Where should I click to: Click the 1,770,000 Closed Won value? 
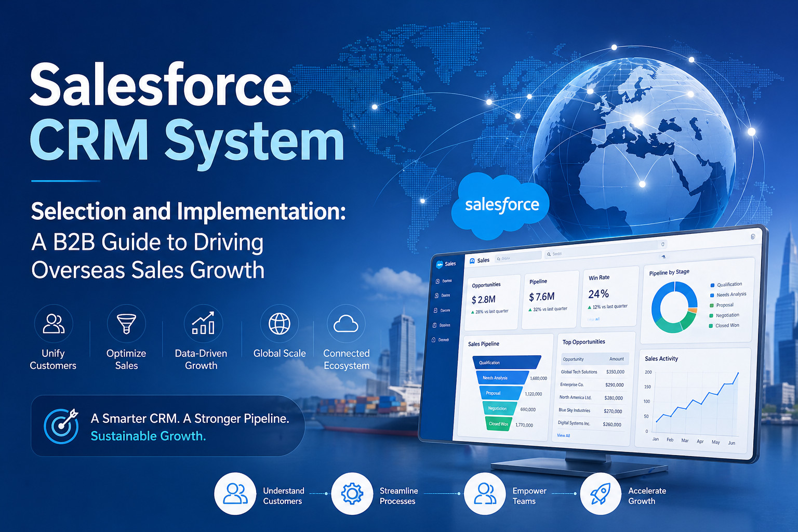tap(524, 425)
